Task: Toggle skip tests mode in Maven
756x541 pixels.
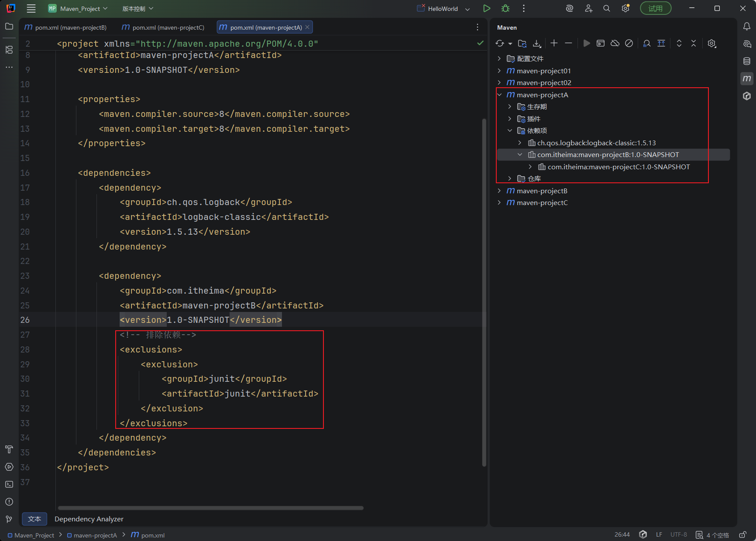Action: click(629, 43)
